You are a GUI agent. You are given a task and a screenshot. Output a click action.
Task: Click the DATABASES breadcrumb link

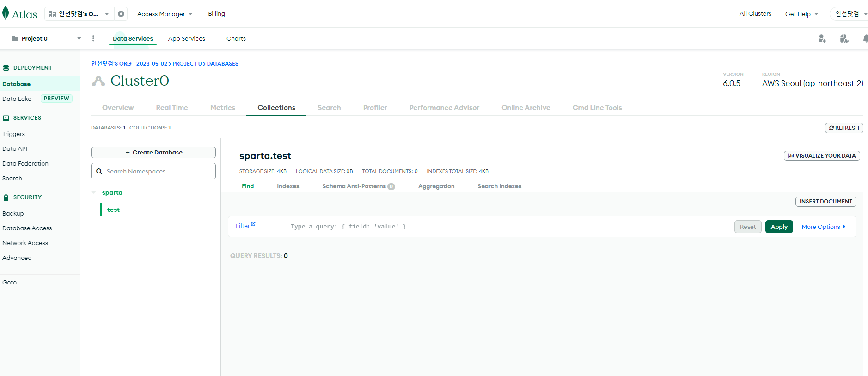(x=223, y=64)
